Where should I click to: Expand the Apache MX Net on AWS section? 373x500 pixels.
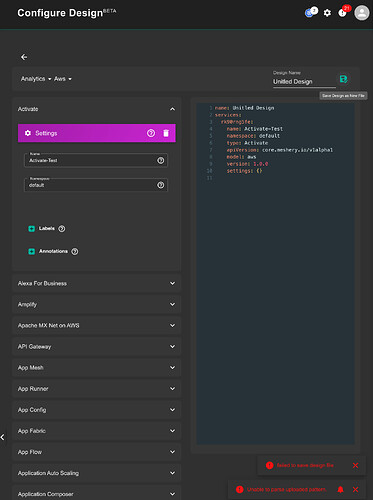97,325
